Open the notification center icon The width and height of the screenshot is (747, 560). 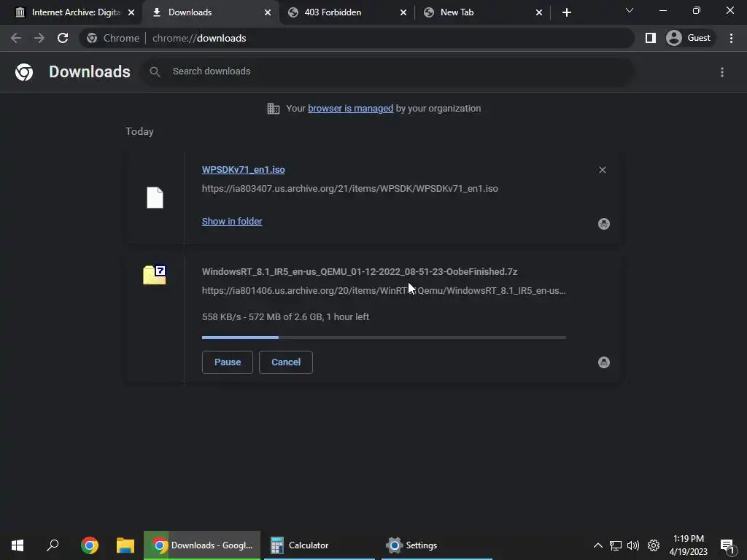click(727, 545)
